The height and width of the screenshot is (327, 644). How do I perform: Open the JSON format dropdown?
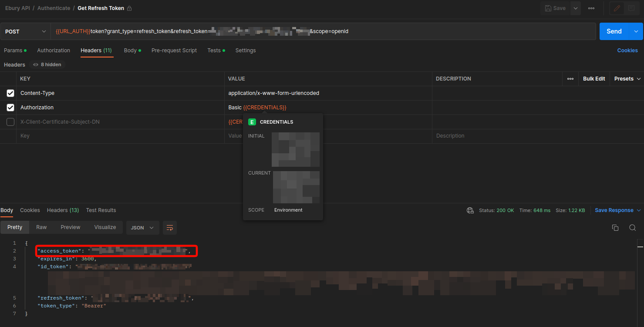[142, 228]
